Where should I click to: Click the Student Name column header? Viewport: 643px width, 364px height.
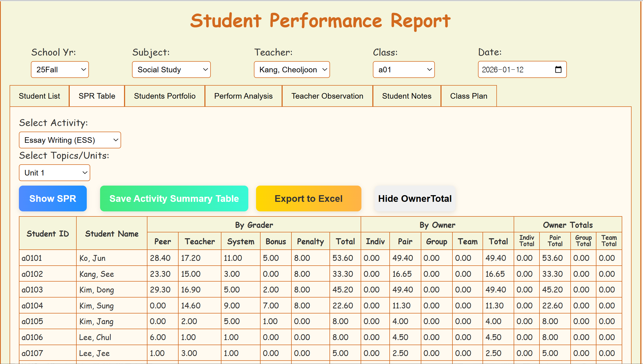coord(112,234)
